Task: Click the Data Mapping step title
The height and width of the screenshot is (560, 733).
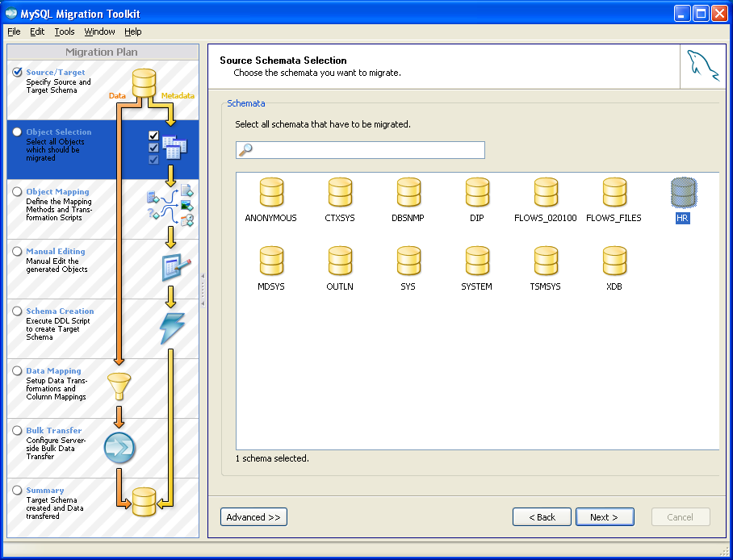Action: [54, 370]
